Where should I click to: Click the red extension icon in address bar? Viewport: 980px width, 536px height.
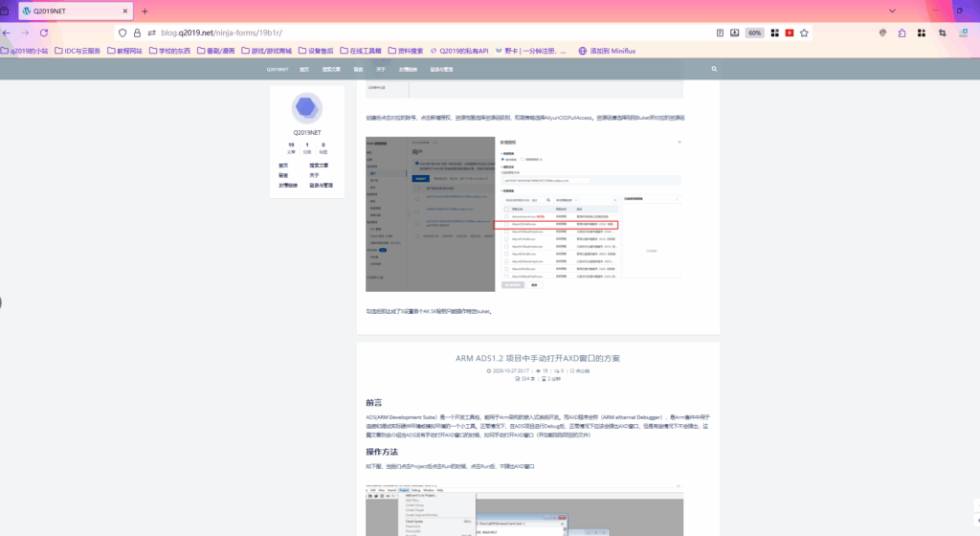click(790, 33)
